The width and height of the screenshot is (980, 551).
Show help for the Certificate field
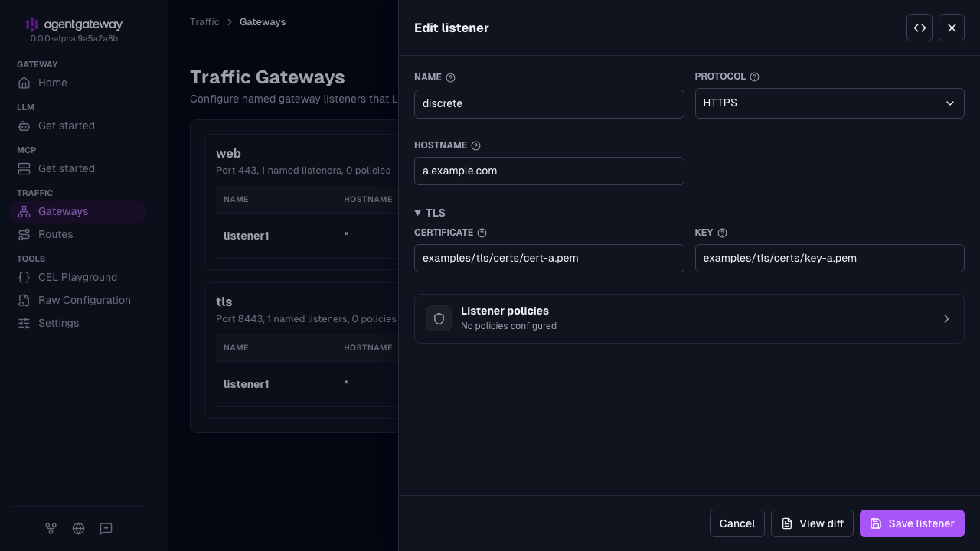[x=482, y=233]
